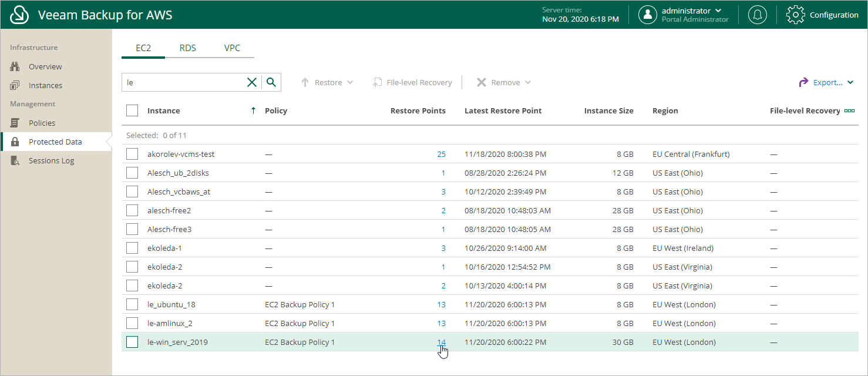Check the le_ubuntu_18 row checkbox
Image resolution: width=868 pixels, height=376 pixels.
click(132, 304)
